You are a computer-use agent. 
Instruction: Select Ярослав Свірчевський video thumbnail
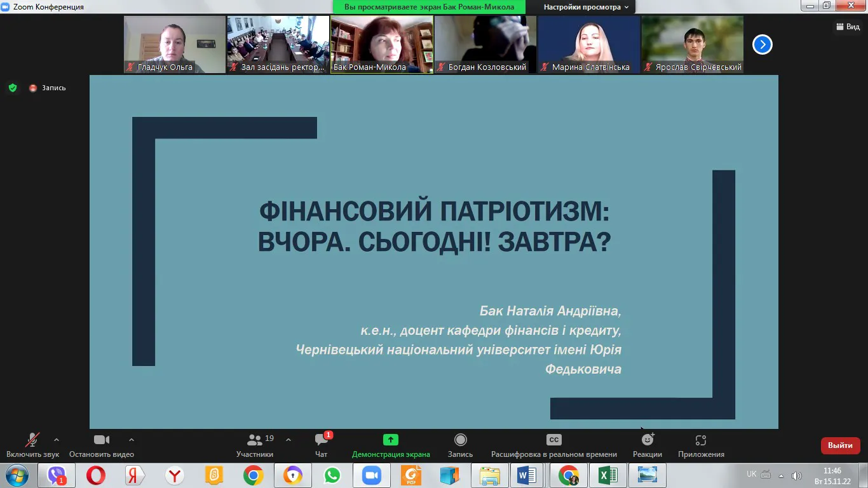point(693,44)
